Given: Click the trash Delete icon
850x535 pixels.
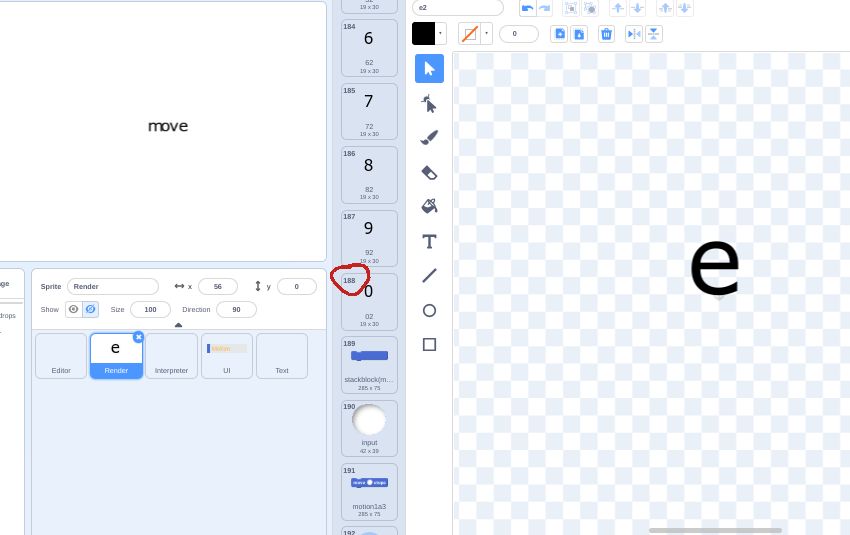Looking at the screenshot, I should coord(607,34).
